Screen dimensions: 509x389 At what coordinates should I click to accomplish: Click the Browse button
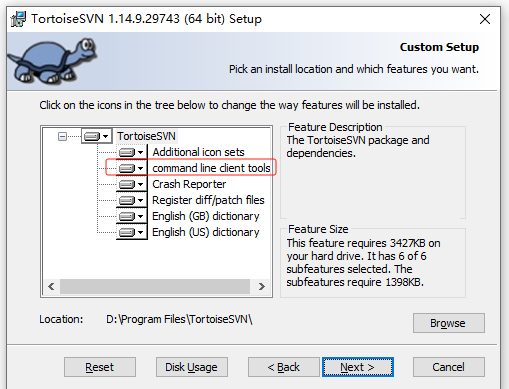pyautogui.click(x=449, y=323)
